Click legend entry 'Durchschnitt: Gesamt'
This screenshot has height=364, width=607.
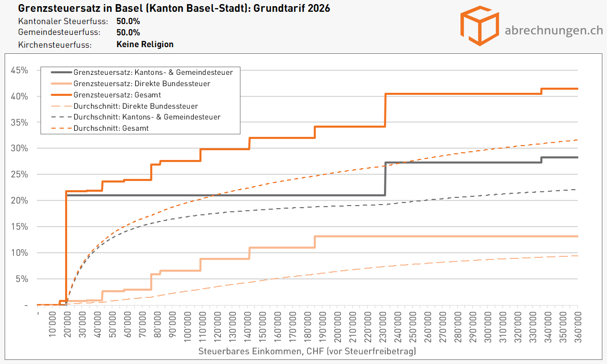point(111,128)
